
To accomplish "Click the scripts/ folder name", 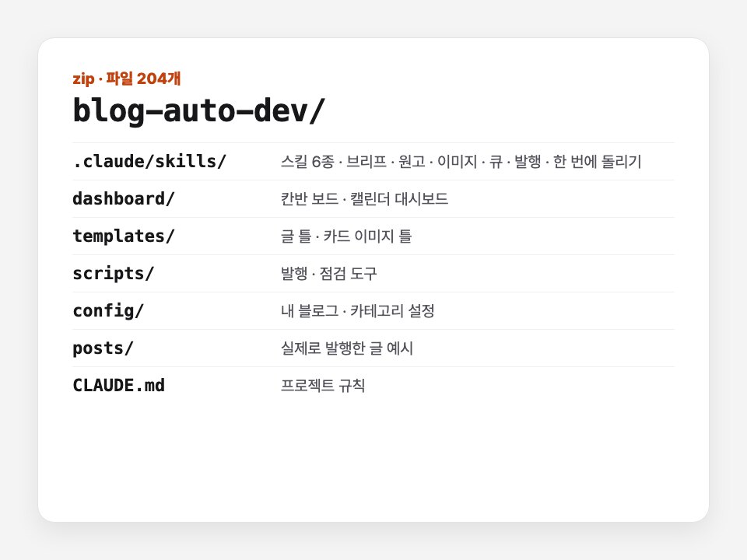I will coord(114,273).
